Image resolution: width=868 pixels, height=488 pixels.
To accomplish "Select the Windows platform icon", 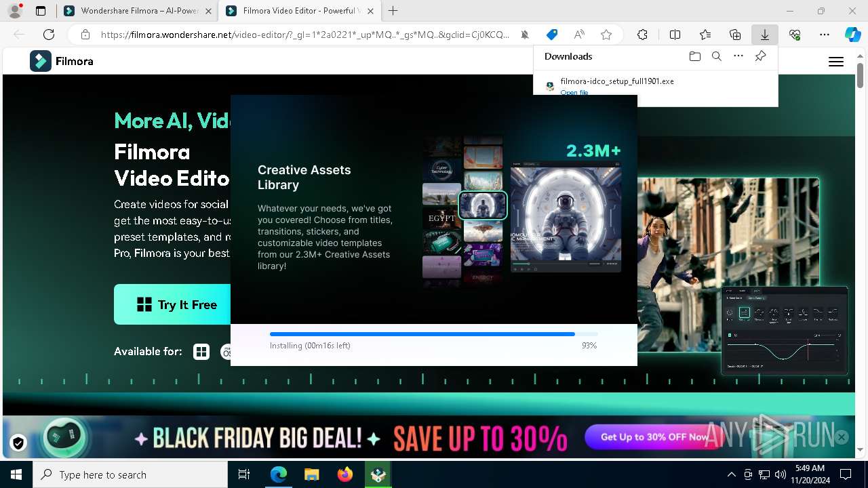I will (201, 352).
